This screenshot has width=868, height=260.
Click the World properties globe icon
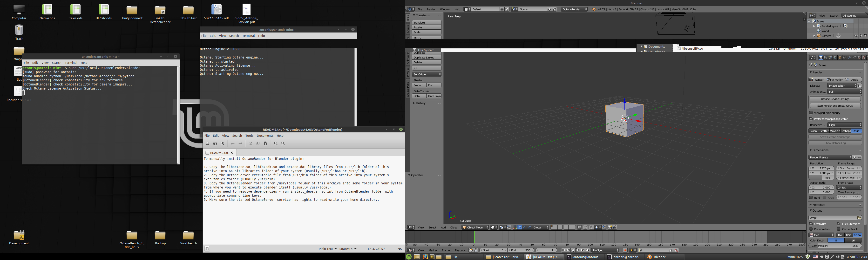click(x=835, y=58)
